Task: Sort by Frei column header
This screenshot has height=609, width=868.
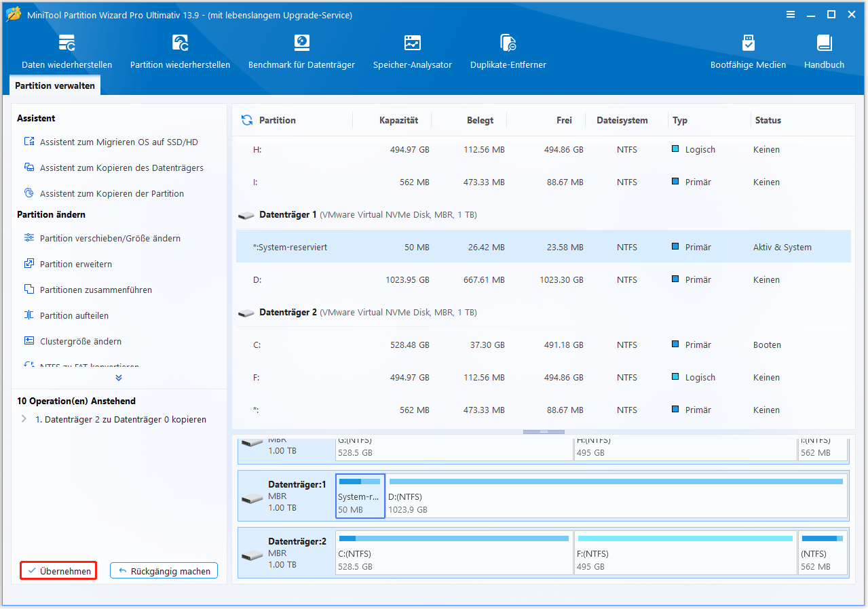Action: 564,120
